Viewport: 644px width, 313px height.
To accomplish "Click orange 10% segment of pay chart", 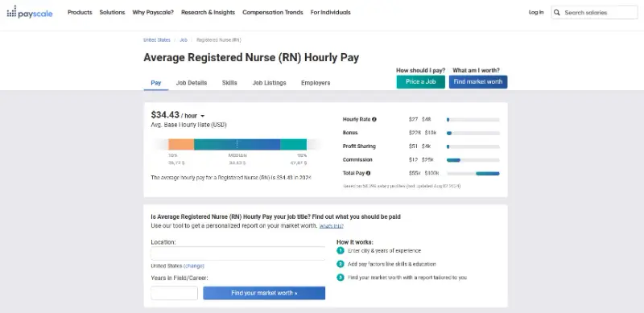I will coord(181,144).
